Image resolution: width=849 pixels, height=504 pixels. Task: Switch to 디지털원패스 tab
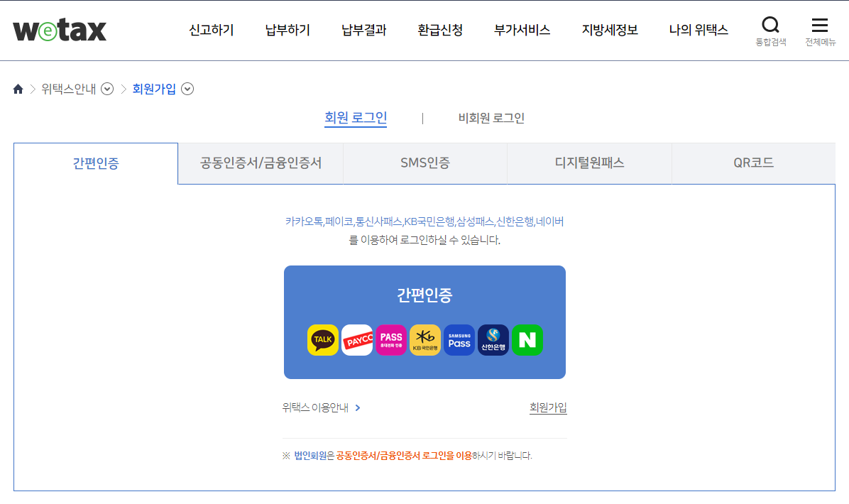click(589, 163)
